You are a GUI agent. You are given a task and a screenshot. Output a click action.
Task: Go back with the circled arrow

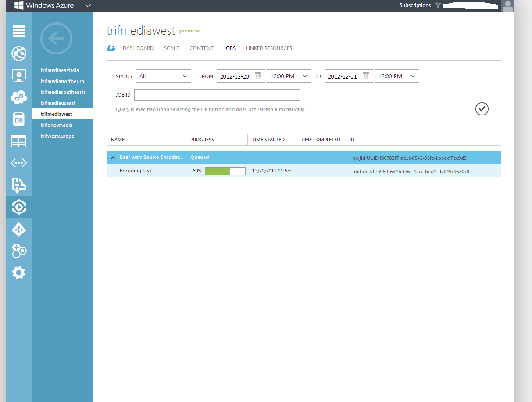(56, 39)
